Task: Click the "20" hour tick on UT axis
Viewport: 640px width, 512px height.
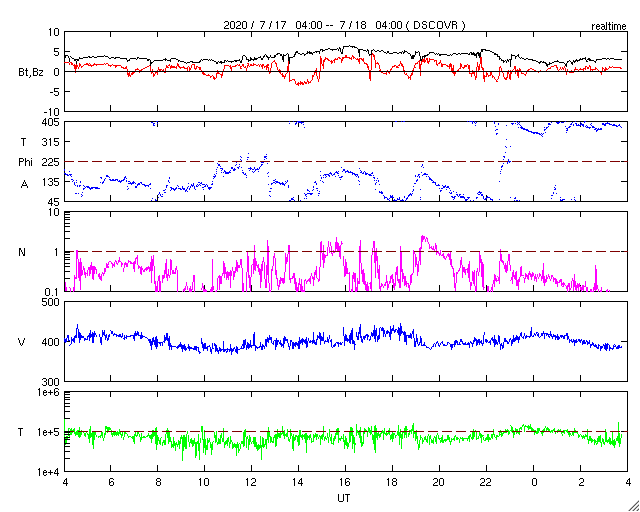Action: point(440,481)
